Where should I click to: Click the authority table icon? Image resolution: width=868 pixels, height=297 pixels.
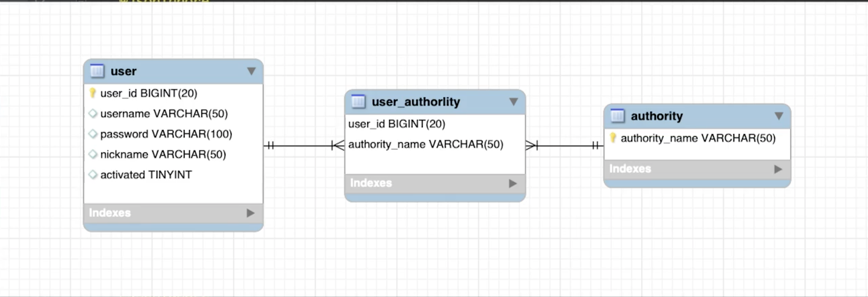[617, 116]
